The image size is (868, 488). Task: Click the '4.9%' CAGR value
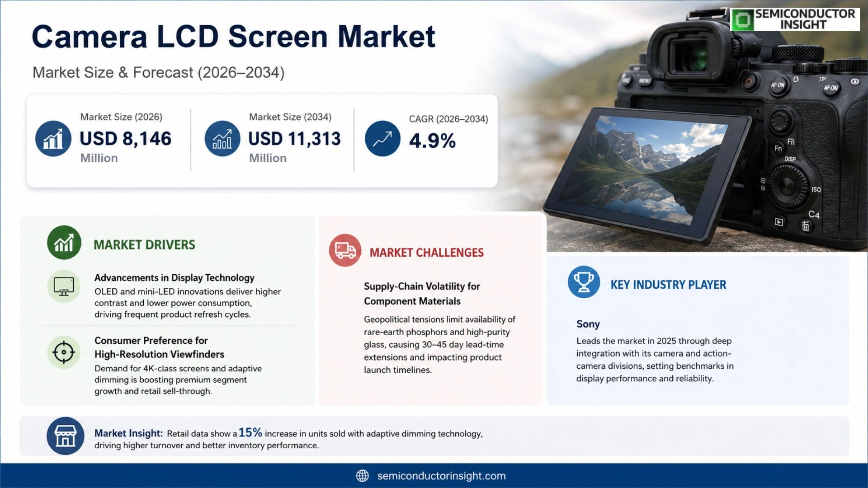pos(432,141)
